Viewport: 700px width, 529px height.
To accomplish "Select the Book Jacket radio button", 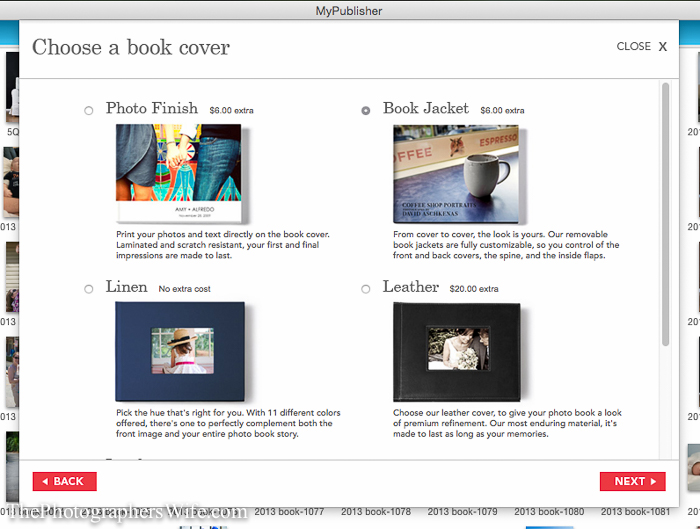I will tap(366, 111).
